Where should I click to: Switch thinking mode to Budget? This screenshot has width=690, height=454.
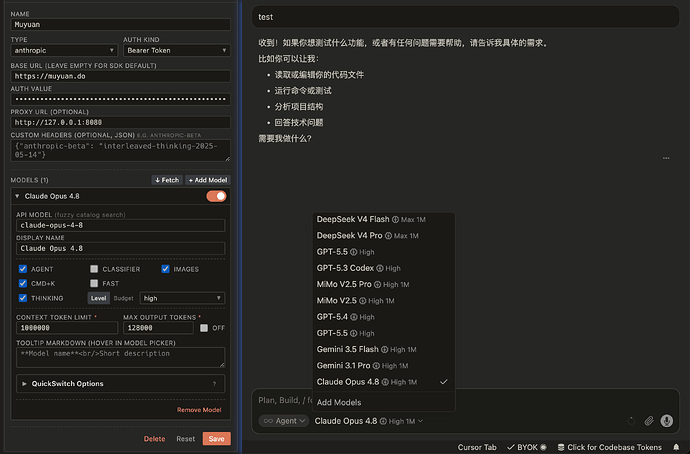(x=123, y=298)
